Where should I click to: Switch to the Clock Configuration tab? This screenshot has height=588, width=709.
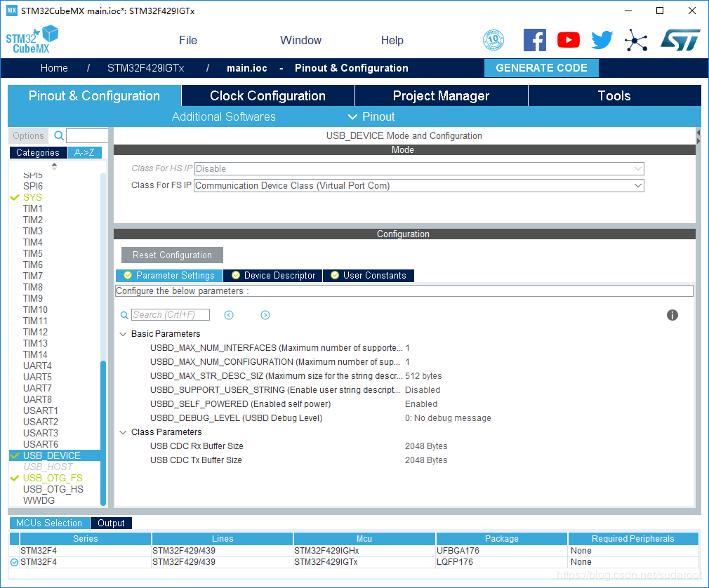(x=267, y=96)
